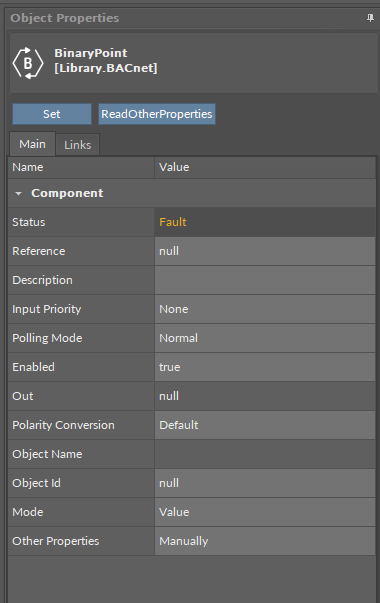The image size is (380, 603).
Task: Change Polarity Conversion Default value
Action: coord(265,425)
